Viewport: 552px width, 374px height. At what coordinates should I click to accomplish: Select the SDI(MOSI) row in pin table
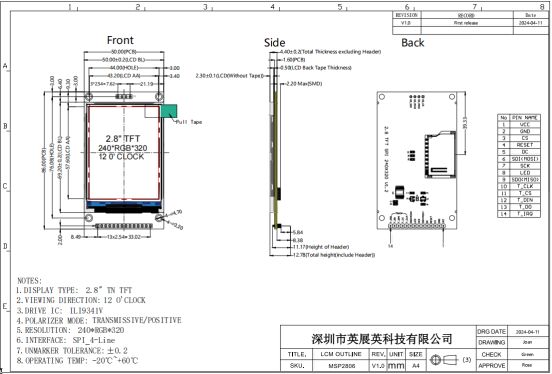(519, 159)
